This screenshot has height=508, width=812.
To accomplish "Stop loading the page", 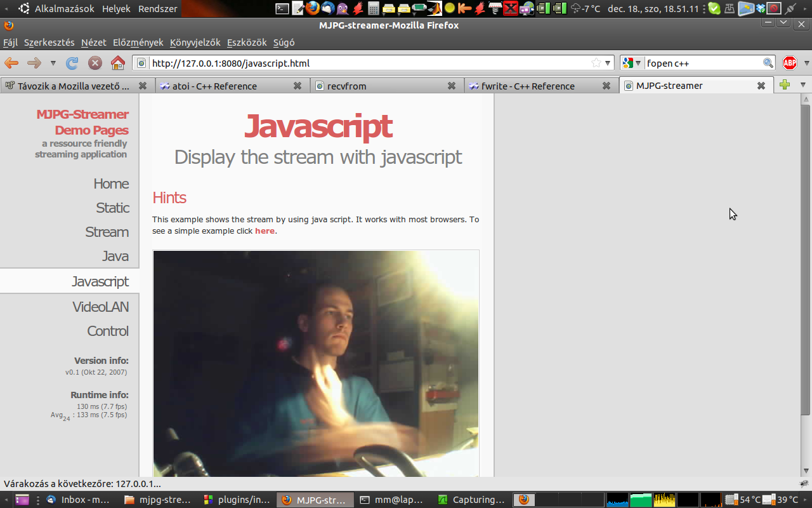I will [95, 63].
